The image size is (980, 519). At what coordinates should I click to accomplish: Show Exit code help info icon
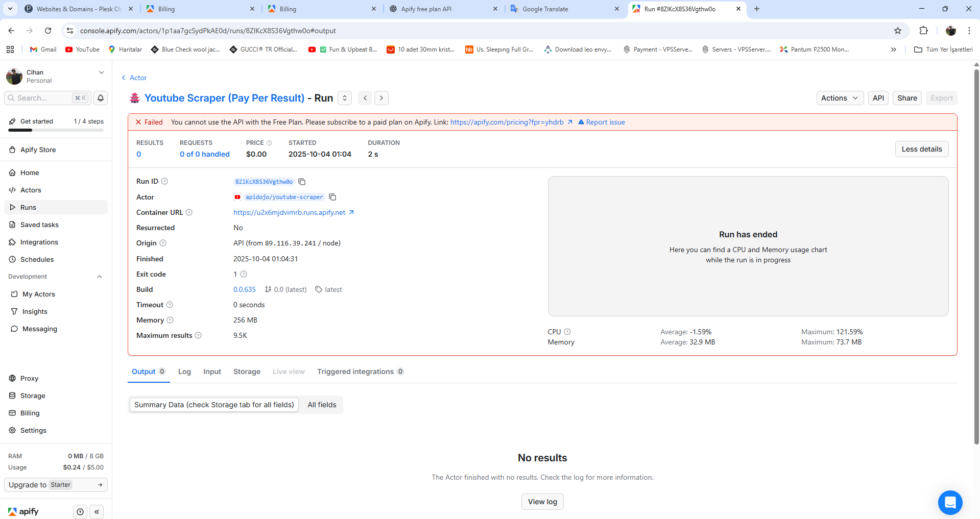(244, 274)
